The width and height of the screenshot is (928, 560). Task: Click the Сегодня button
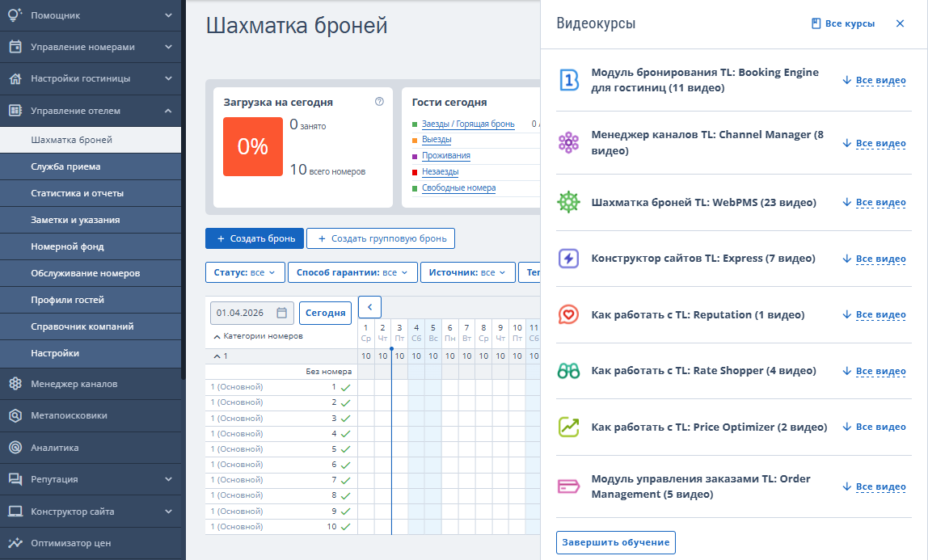coord(326,313)
